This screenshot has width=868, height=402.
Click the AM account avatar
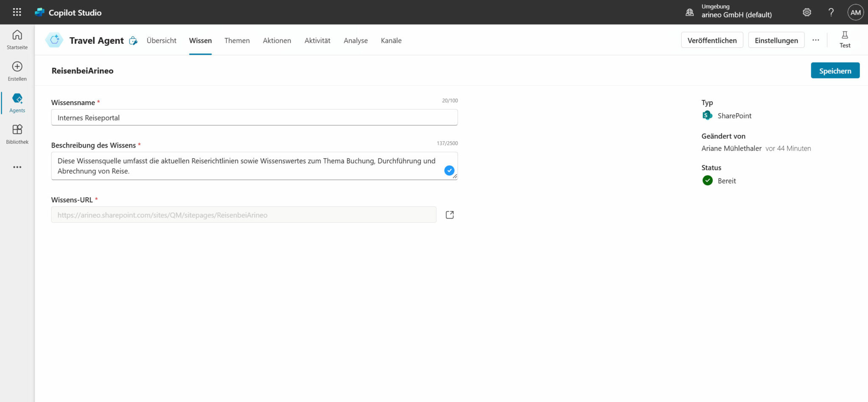(x=855, y=12)
